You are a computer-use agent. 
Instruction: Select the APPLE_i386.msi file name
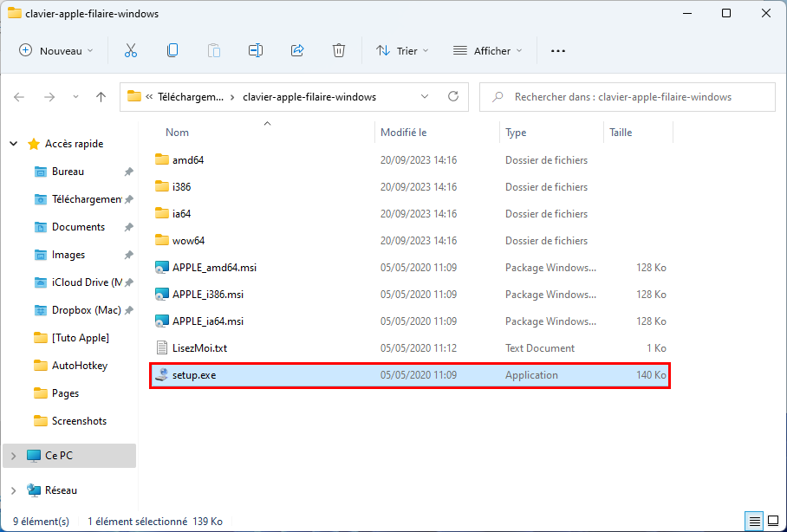(x=208, y=294)
